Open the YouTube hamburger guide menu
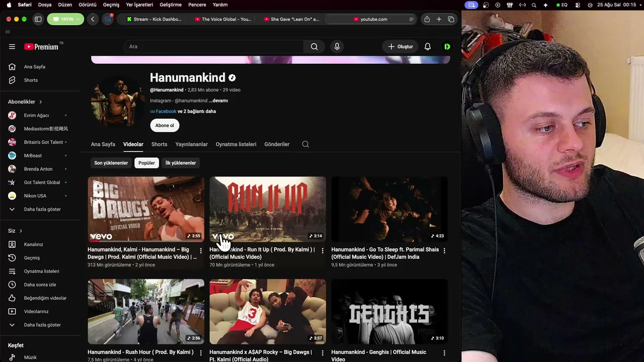The image size is (644, 362). (12, 47)
